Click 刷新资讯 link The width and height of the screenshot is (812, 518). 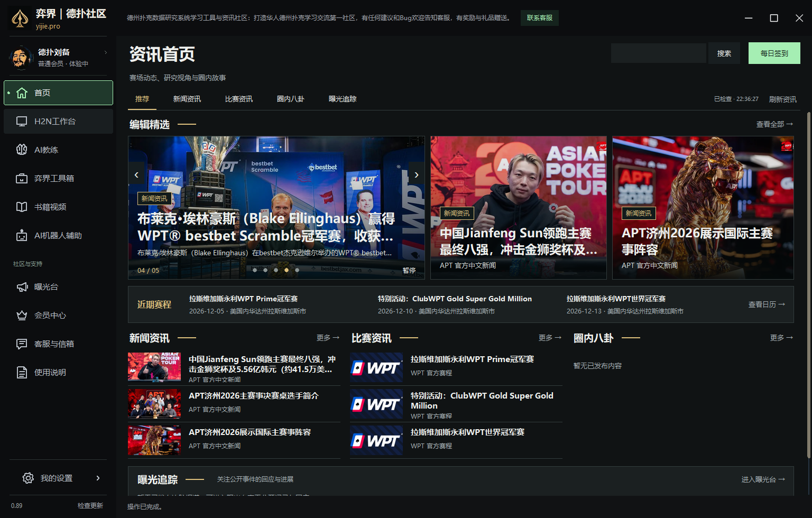click(x=783, y=99)
